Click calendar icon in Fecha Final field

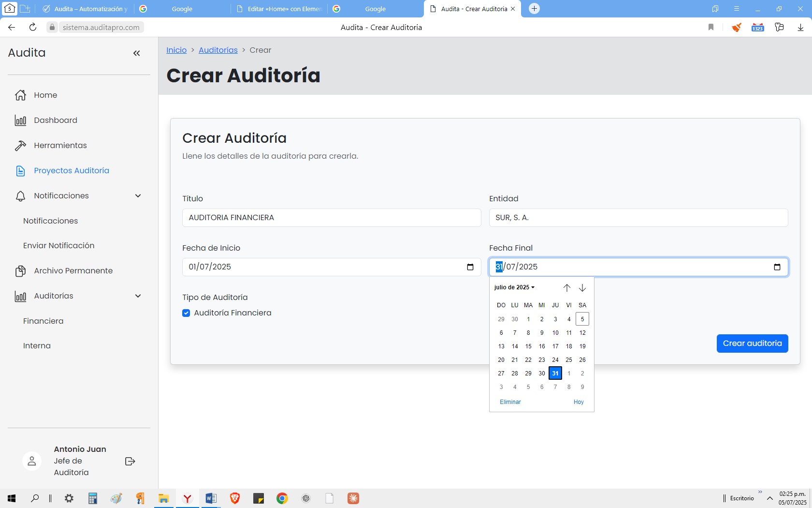point(777,267)
